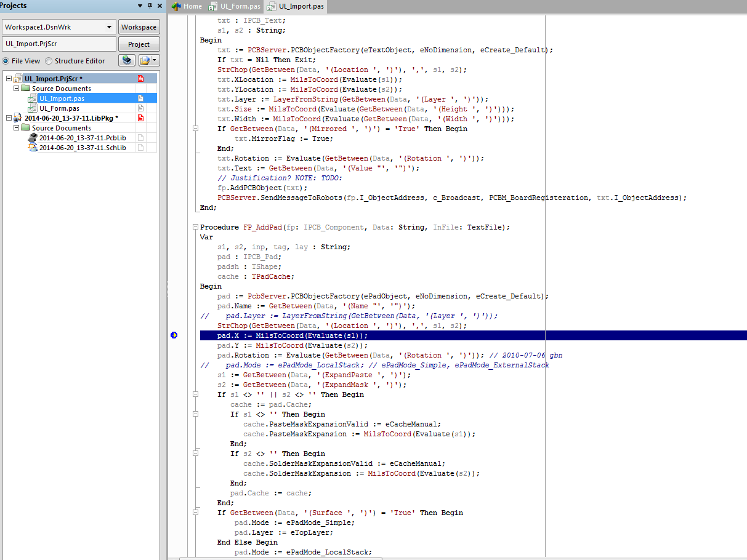Select the File View radio button

[x=6, y=61]
